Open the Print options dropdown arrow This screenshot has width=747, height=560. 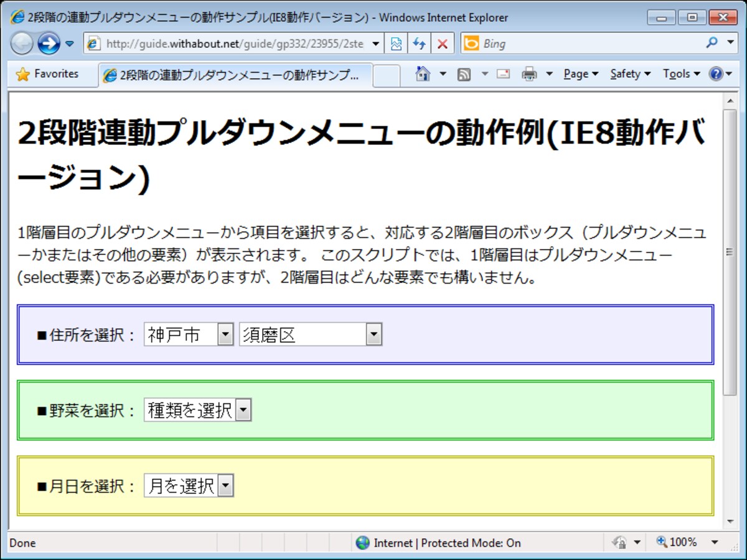pyautogui.click(x=549, y=74)
